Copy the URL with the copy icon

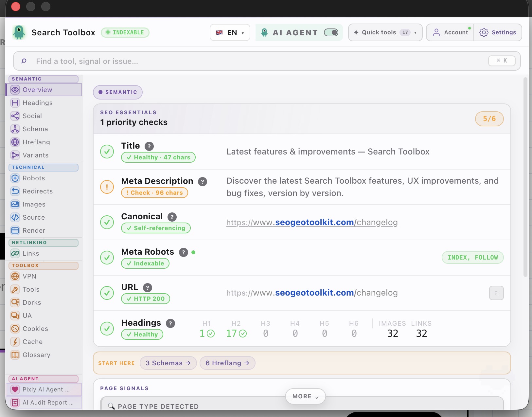pos(496,293)
